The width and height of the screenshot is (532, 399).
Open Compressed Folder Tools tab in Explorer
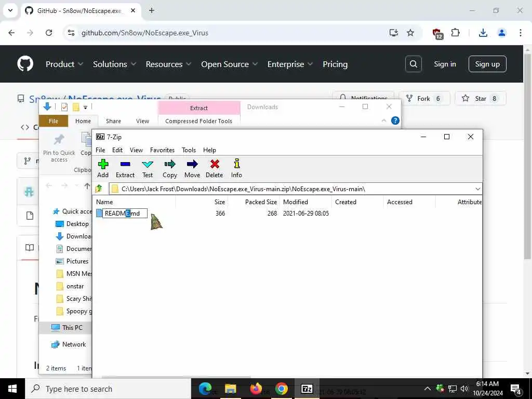tap(199, 121)
